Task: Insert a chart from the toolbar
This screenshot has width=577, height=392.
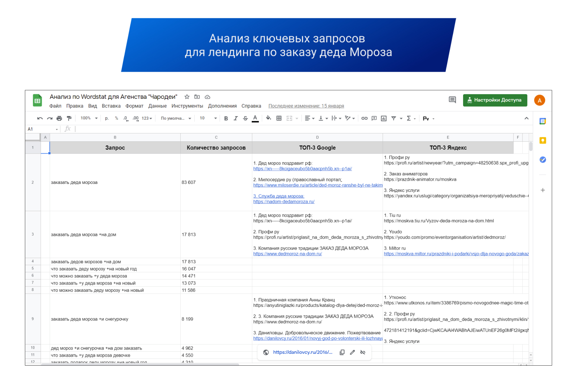Action: [384, 118]
